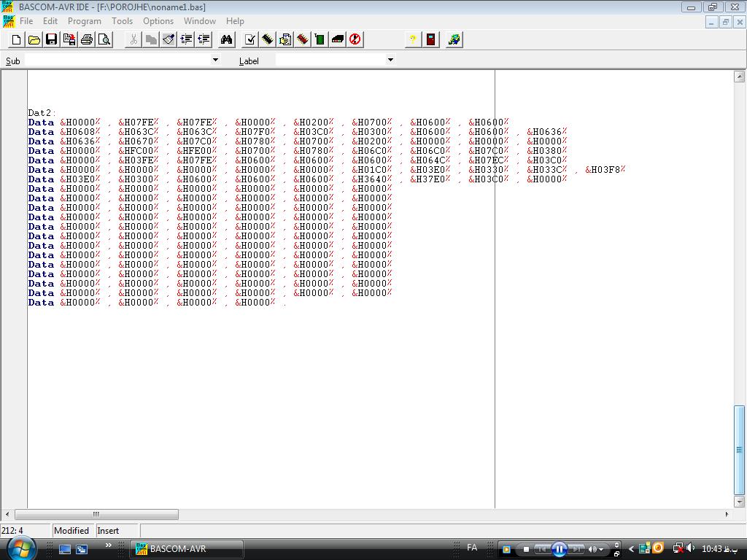Save the file using the floppy disk icon

(51, 39)
